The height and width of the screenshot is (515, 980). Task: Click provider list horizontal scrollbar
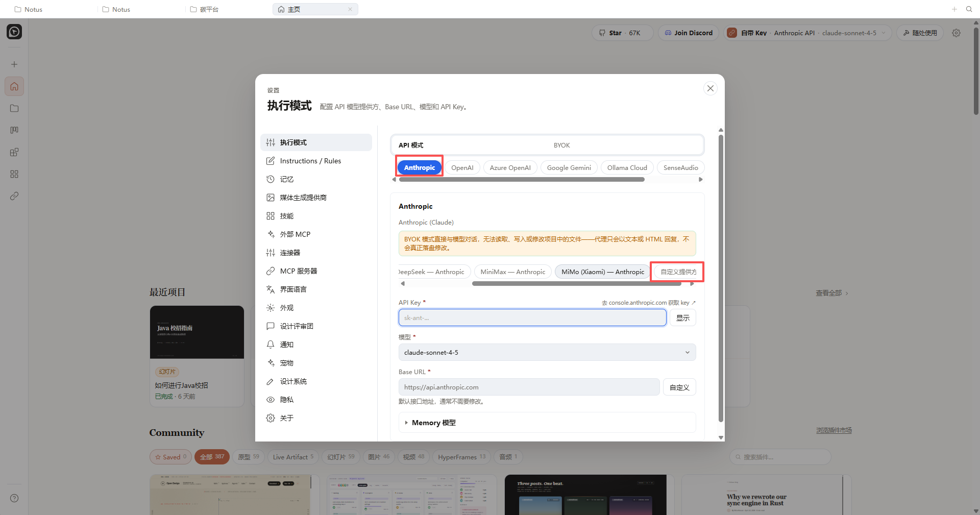pyautogui.click(x=522, y=180)
